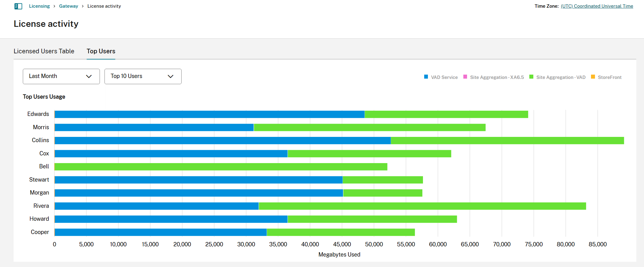
Task: Click Cooper's blue bar segment
Action: pos(160,232)
